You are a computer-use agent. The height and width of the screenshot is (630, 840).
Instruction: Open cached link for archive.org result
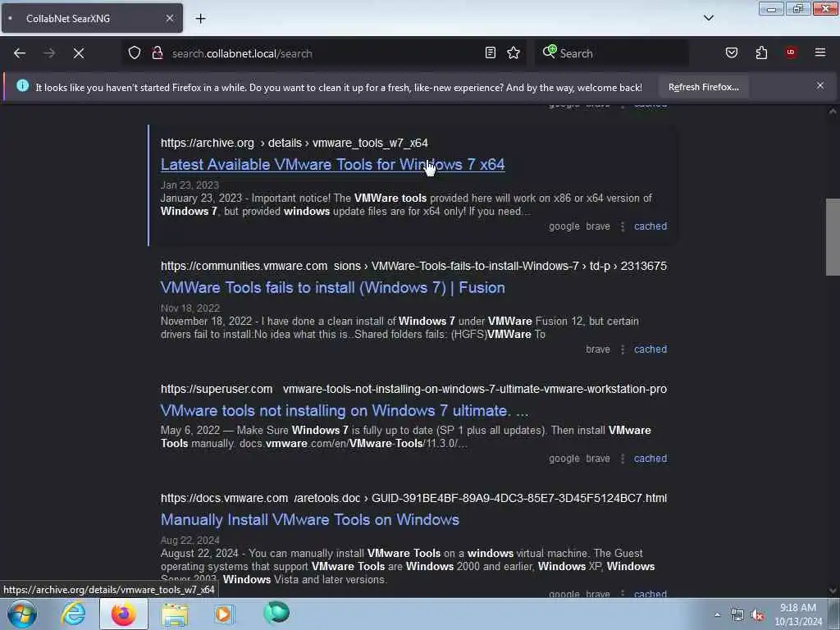tap(651, 226)
